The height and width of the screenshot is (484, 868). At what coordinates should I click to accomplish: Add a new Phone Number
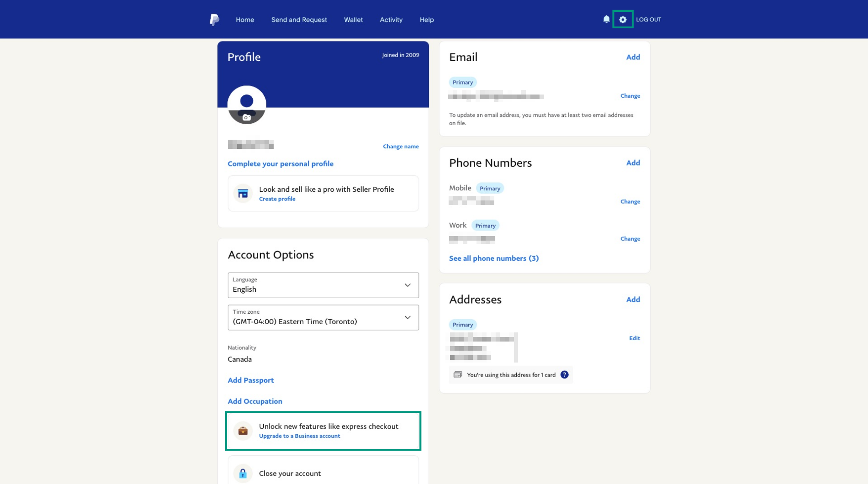[x=633, y=163]
